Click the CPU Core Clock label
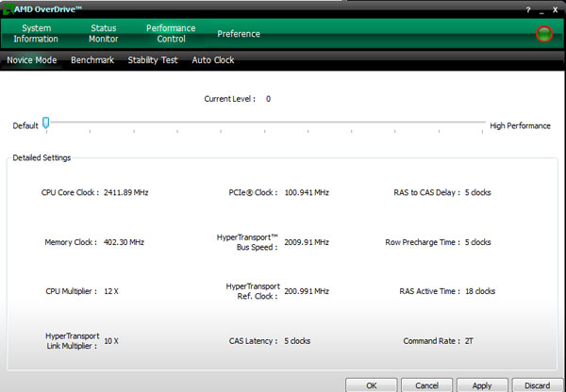The image size is (566, 392). (x=70, y=192)
